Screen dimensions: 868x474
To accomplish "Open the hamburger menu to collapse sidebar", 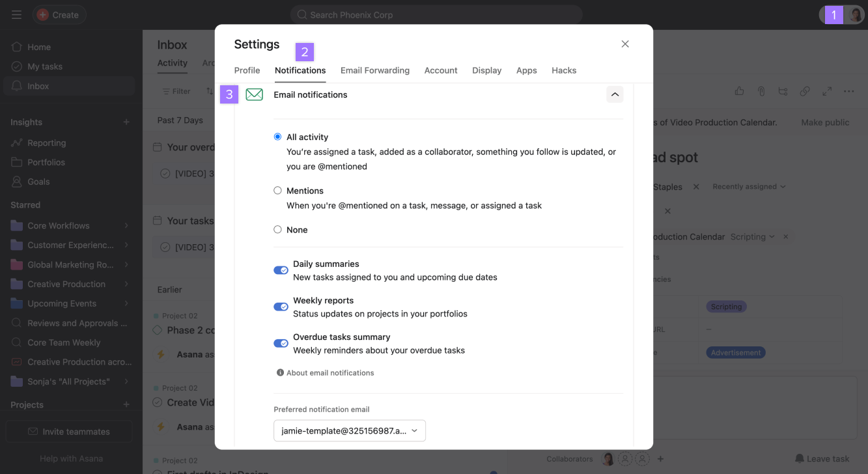I will tap(16, 14).
